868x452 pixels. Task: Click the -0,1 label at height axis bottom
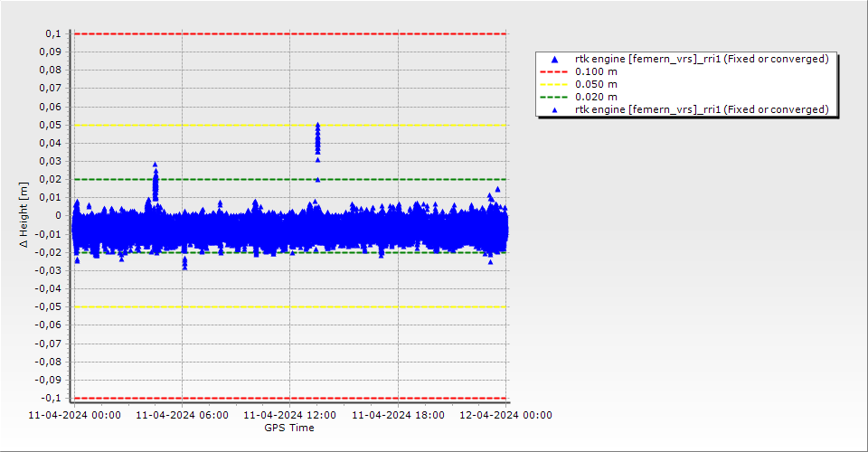coord(51,398)
